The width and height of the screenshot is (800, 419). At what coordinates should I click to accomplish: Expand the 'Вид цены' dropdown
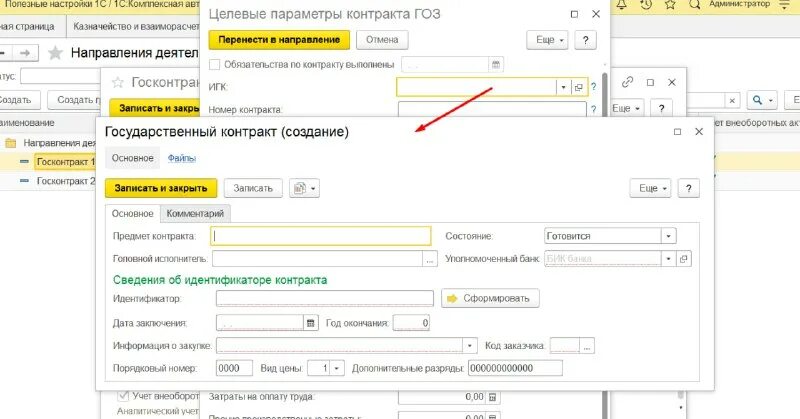click(x=337, y=368)
